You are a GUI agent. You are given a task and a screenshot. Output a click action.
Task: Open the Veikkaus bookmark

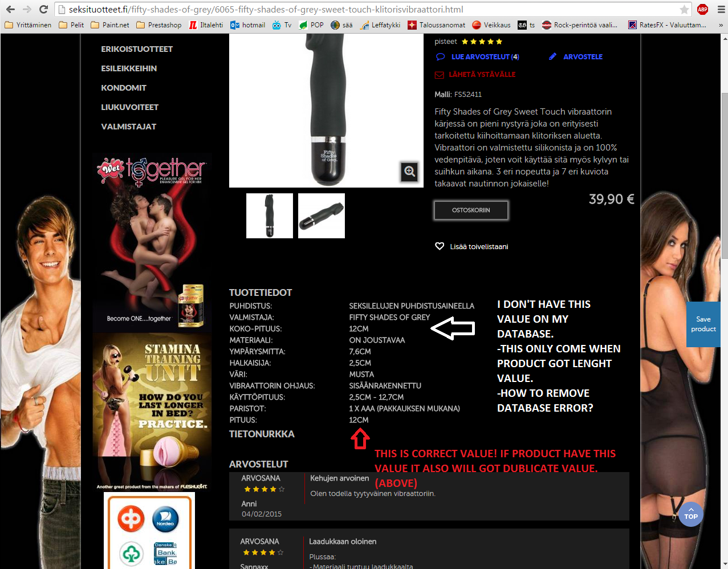(491, 25)
